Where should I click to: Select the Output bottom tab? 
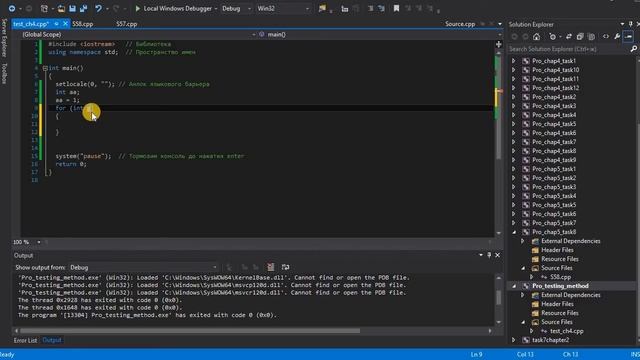click(52, 340)
